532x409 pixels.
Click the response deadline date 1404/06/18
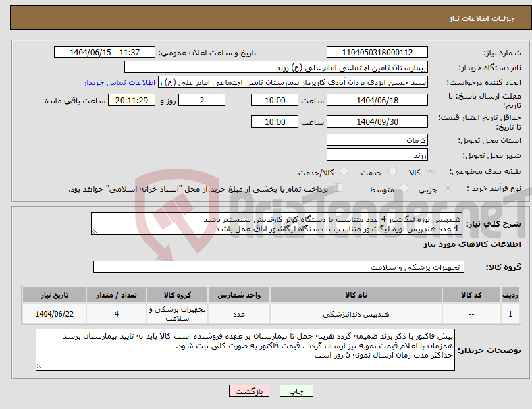pos(377,100)
